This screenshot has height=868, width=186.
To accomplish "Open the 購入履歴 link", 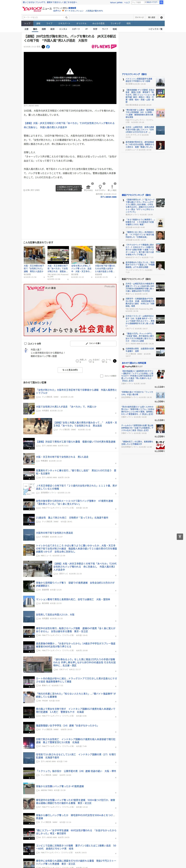I will pos(152,17).
